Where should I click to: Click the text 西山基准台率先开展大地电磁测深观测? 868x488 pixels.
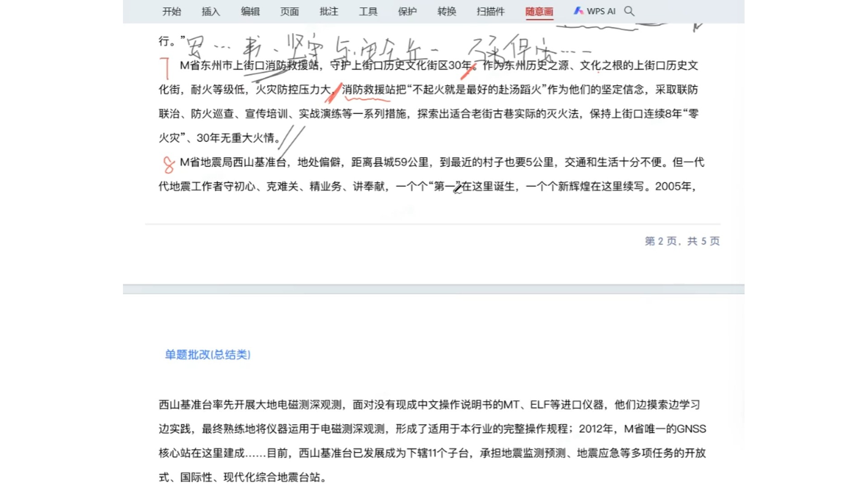point(250,405)
